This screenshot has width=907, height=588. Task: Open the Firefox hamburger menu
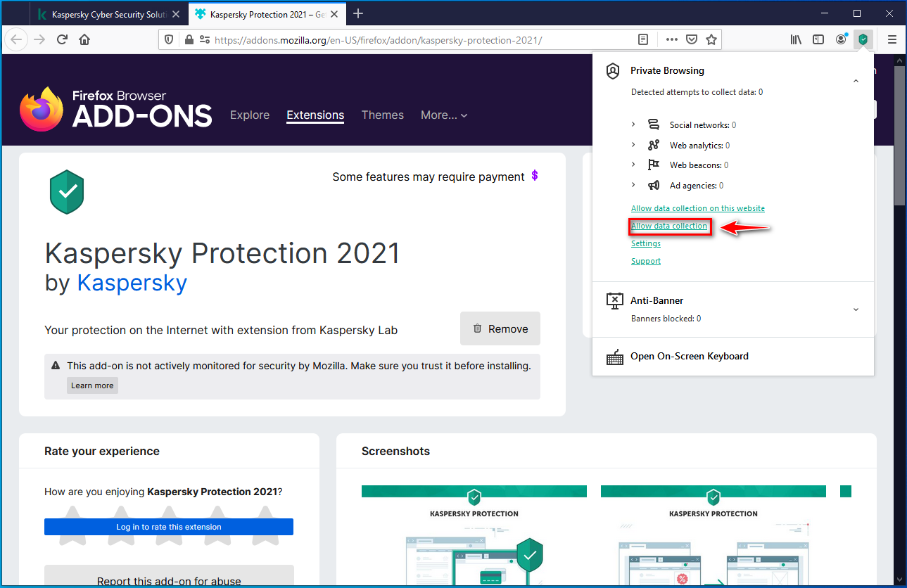click(x=892, y=39)
